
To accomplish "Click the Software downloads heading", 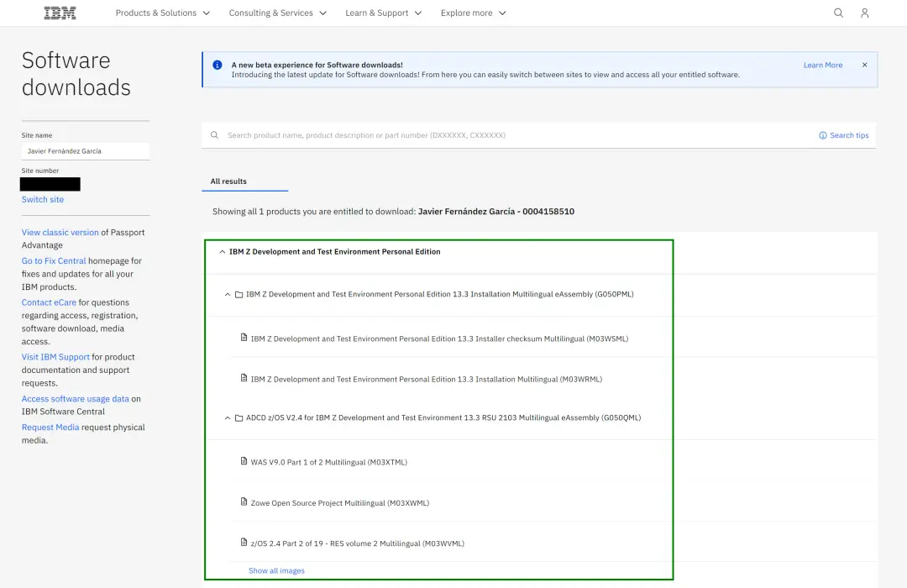I will [x=76, y=74].
